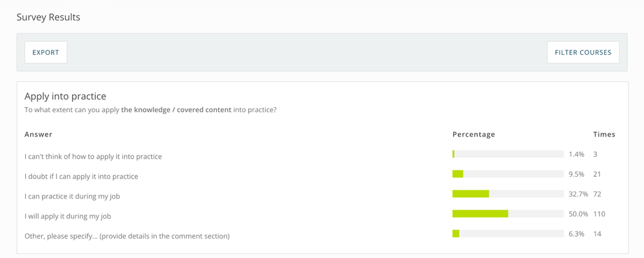Select "I can practice it during my job"
This screenshot has width=644, height=258.
click(72, 196)
